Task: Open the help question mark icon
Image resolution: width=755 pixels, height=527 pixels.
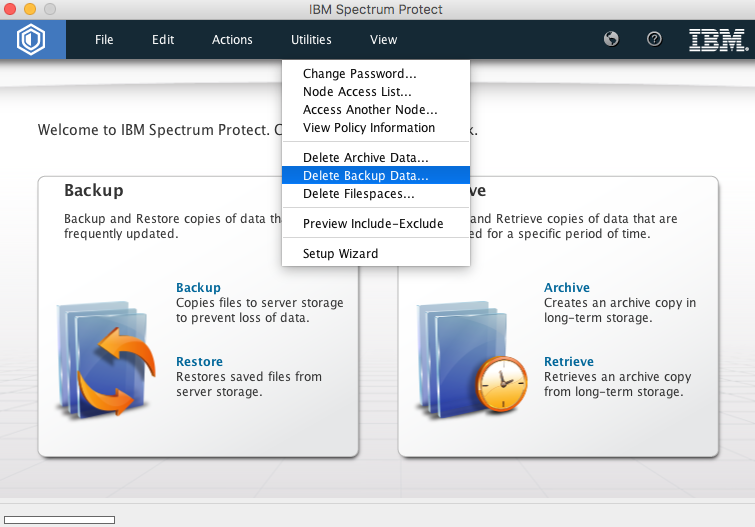Action: click(654, 39)
